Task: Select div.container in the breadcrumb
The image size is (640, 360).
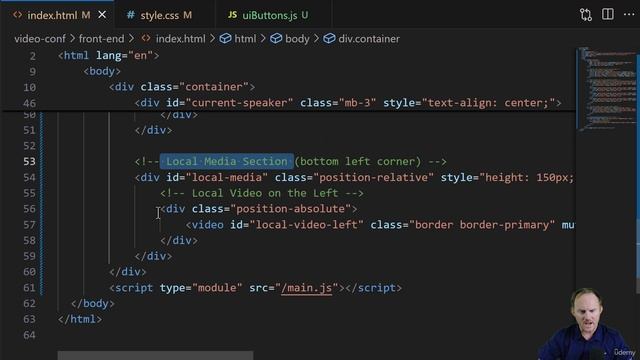Action: [369, 39]
